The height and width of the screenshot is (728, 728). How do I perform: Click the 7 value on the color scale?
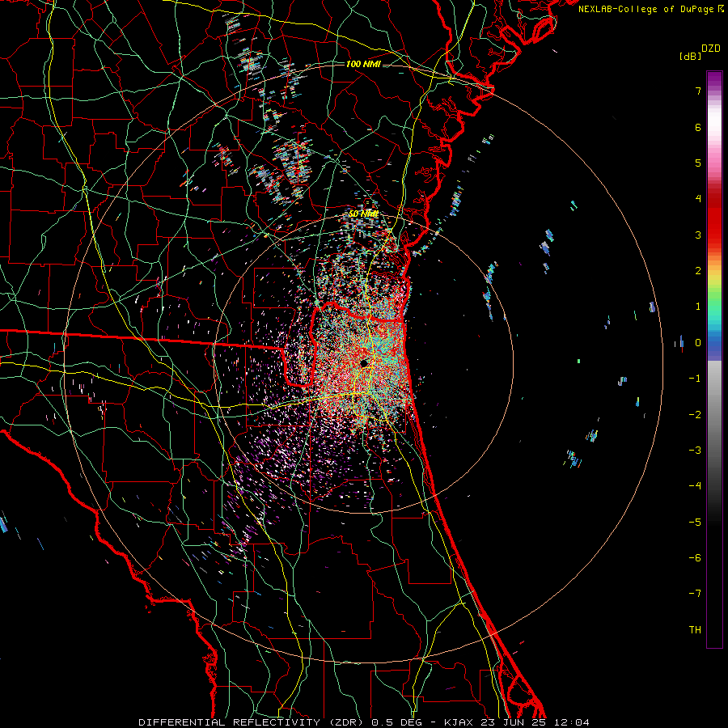coord(698,91)
